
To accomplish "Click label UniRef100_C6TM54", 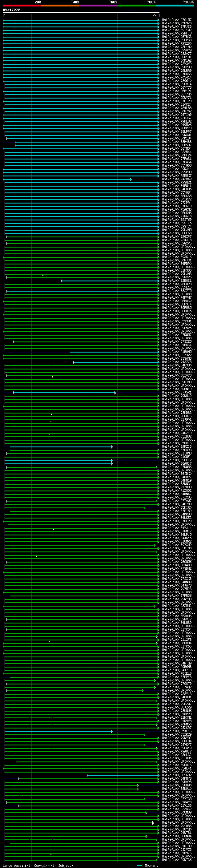I will point(177,149).
